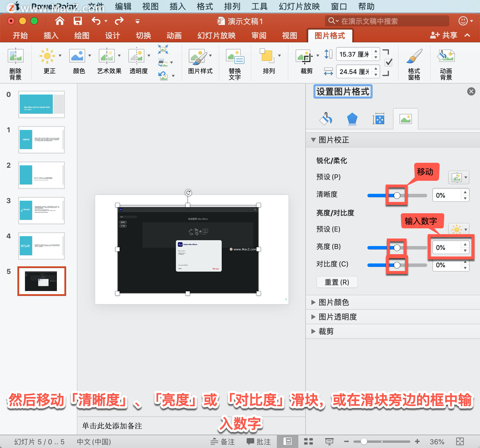Open Picture Styles (图片样式) gallery icon
The image size is (480, 448).
coord(198,57)
